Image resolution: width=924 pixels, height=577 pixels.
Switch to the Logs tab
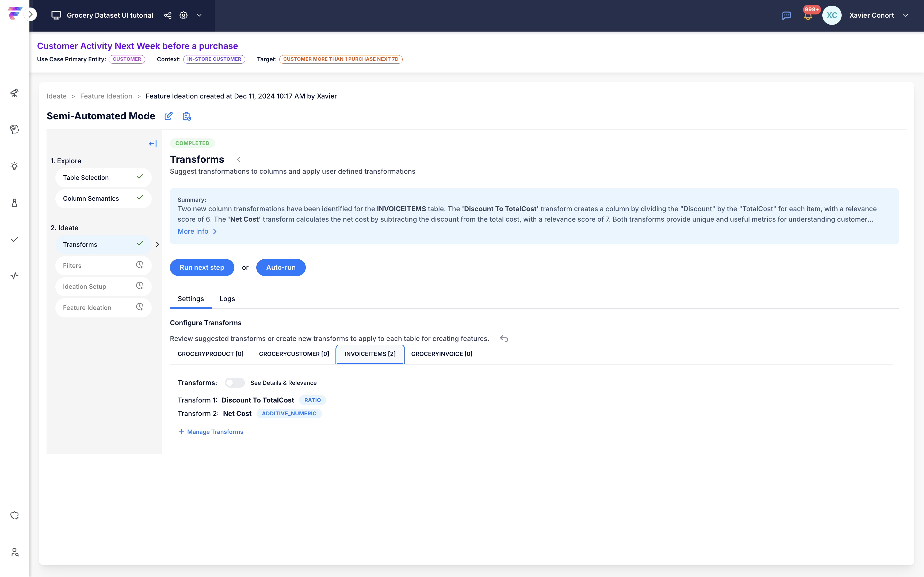[x=227, y=299]
